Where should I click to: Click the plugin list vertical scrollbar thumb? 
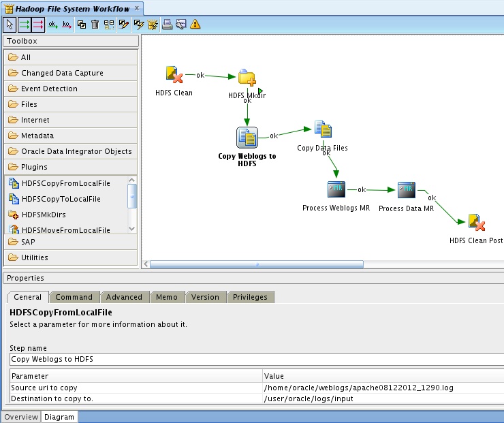tap(132, 196)
